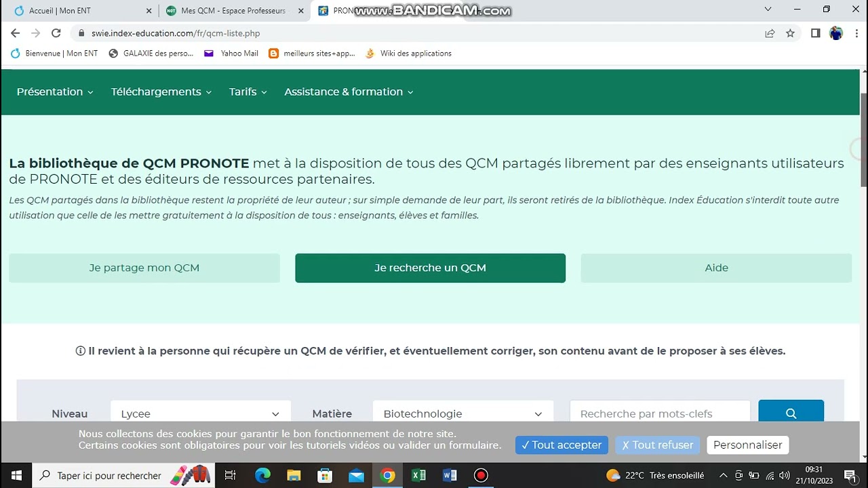Open Bienvenue Mon ENT bookmark

click(54, 54)
